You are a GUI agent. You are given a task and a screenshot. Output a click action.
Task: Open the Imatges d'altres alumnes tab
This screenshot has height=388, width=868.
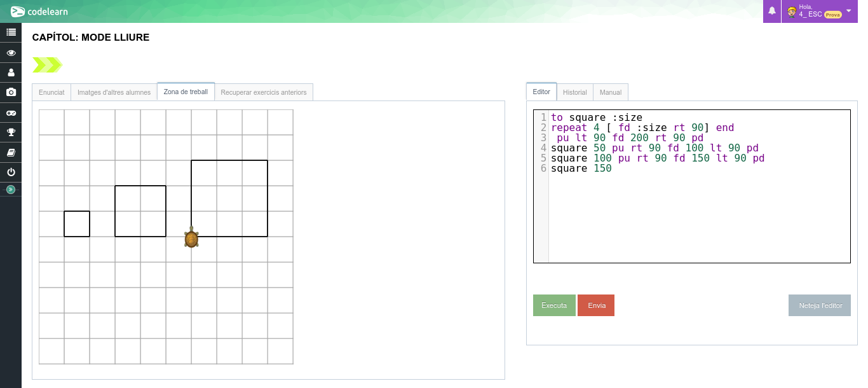(114, 92)
